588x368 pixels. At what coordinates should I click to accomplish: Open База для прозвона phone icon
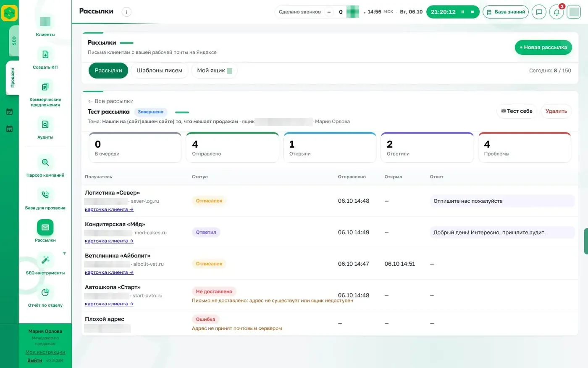[45, 195]
